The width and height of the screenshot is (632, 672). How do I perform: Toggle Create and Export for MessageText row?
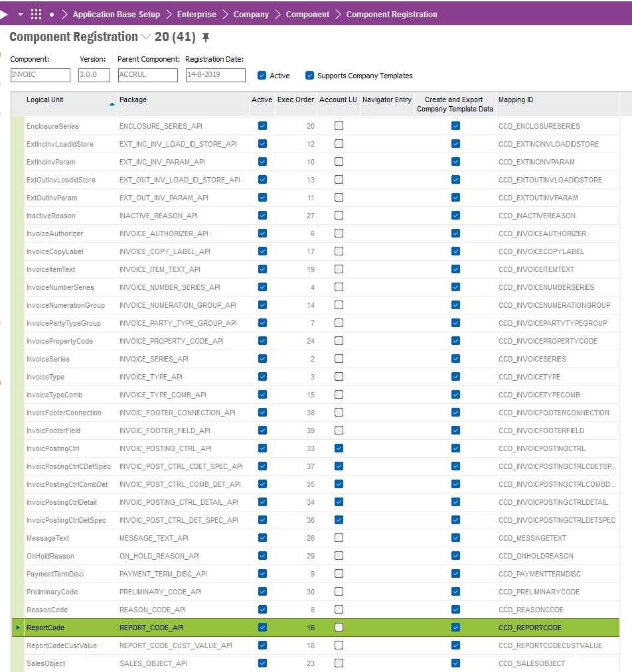pos(455,538)
